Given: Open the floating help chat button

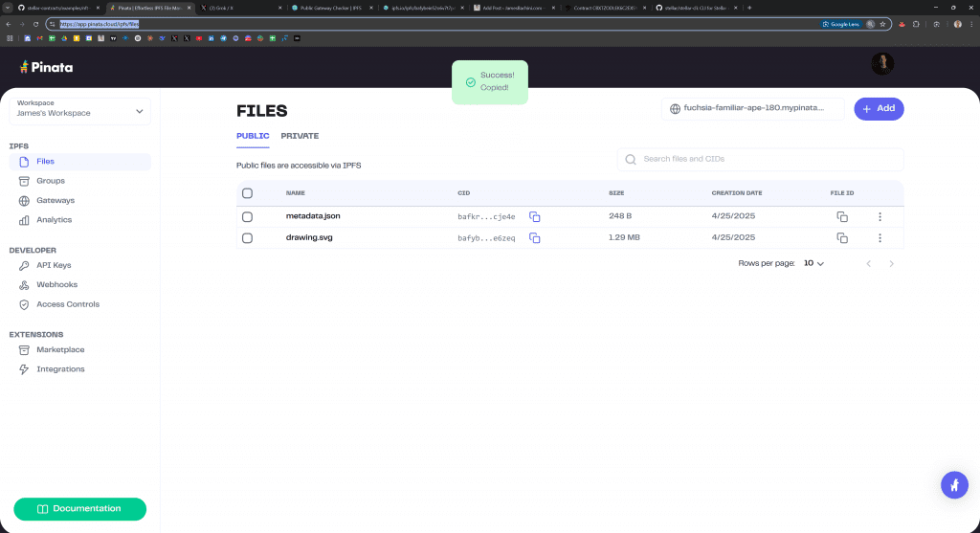Looking at the screenshot, I should [x=953, y=485].
